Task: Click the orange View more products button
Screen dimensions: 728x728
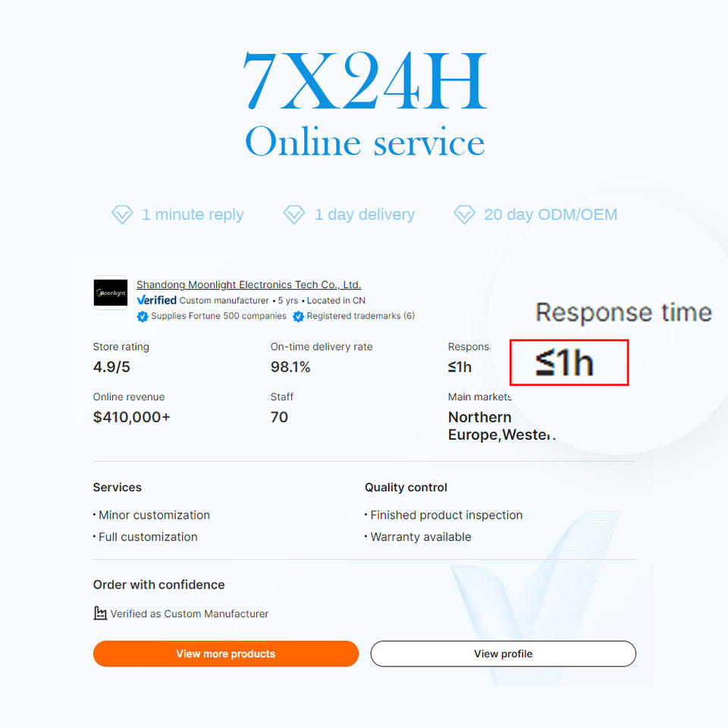Action: coord(226,654)
